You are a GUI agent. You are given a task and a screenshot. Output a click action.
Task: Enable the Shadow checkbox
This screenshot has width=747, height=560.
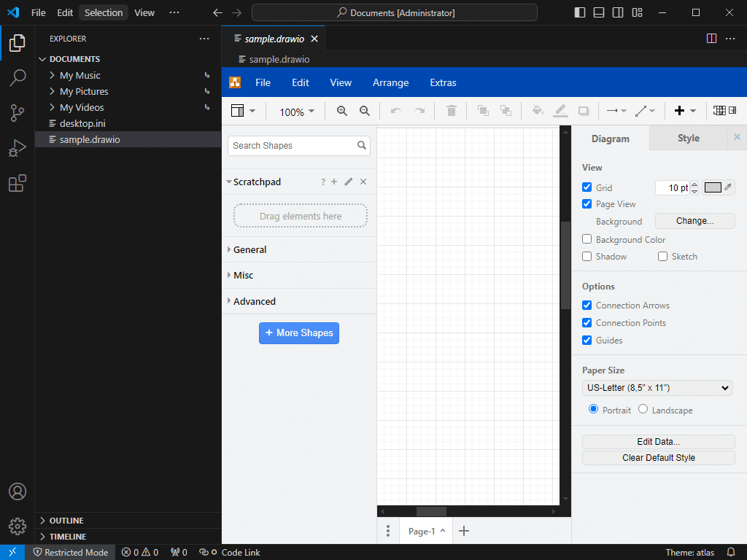tap(587, 256)
